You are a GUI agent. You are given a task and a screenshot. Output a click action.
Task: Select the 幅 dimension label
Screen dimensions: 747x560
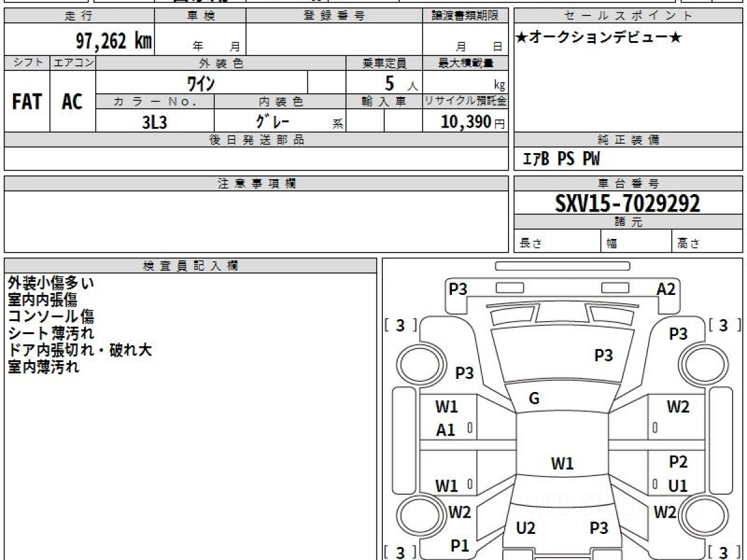tap(612, 244)
